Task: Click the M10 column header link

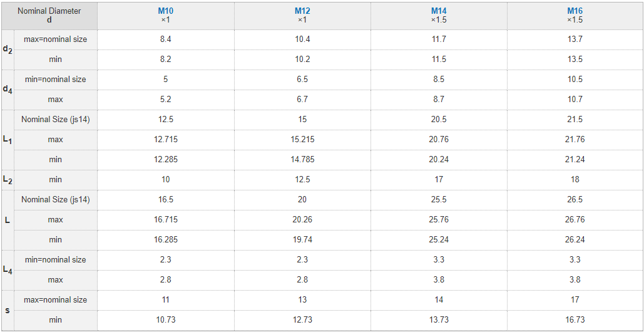Action: pyautogui.click(x=166, y=11)
